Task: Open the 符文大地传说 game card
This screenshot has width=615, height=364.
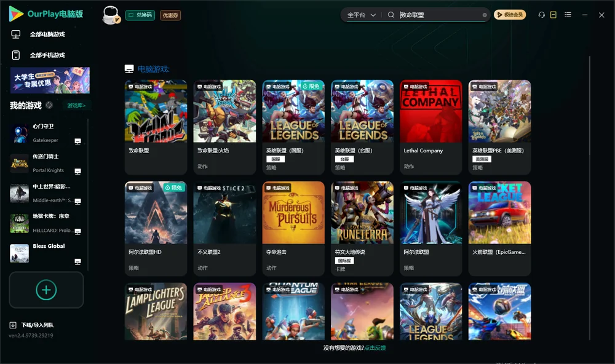Action: pos(362,229)
